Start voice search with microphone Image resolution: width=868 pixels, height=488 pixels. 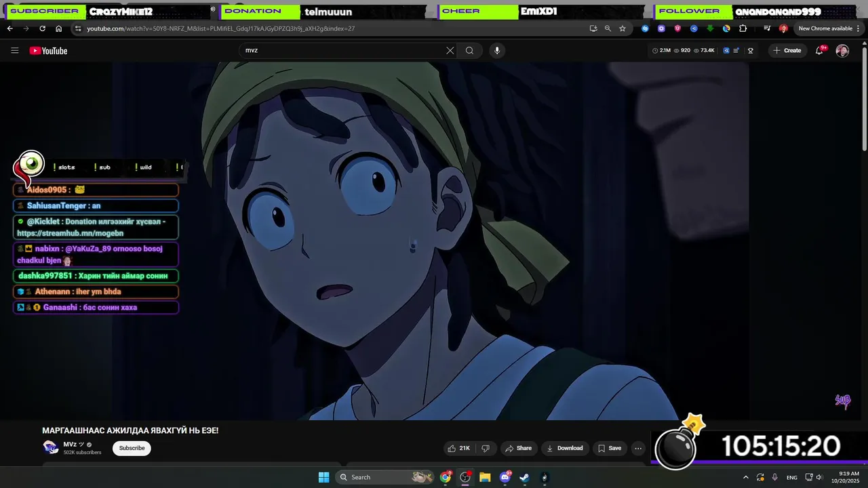tap(497, 50)
